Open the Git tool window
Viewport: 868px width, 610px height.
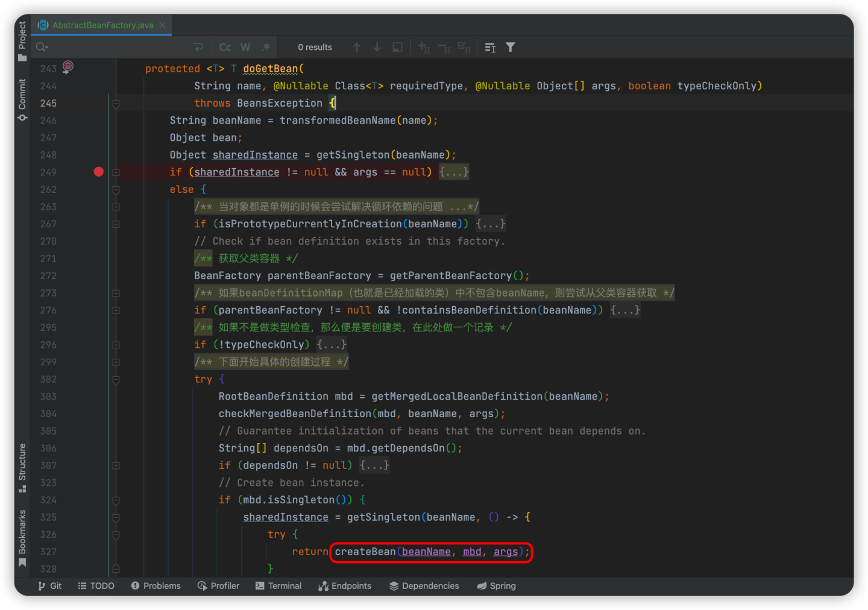pyautogui.click(x=49, y=586)
